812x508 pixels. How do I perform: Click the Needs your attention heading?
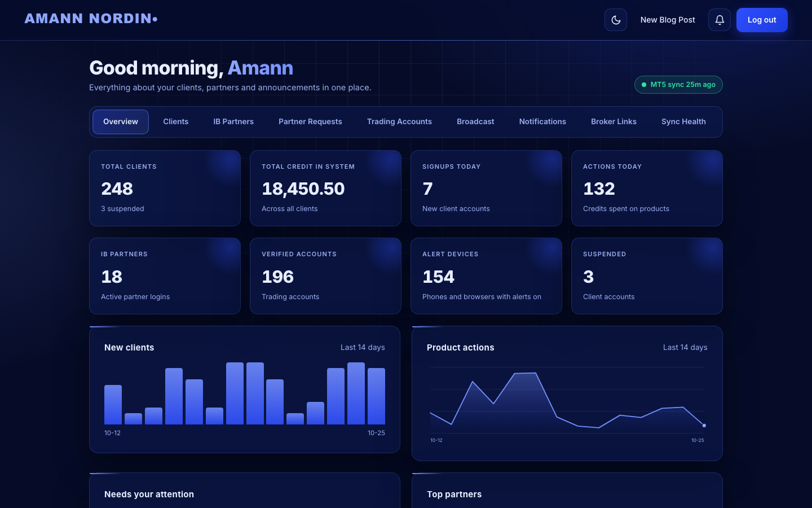click(149, 494)
